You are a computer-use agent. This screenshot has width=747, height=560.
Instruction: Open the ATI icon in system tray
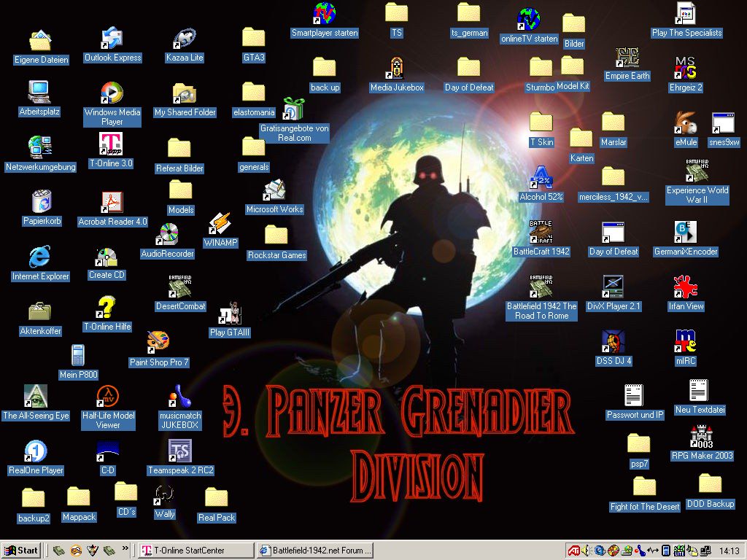pos(574,551)
